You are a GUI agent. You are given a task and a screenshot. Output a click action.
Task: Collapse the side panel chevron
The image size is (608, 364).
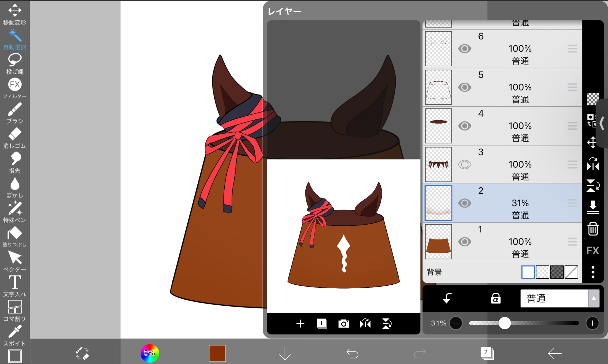click(x=602, y=123)
